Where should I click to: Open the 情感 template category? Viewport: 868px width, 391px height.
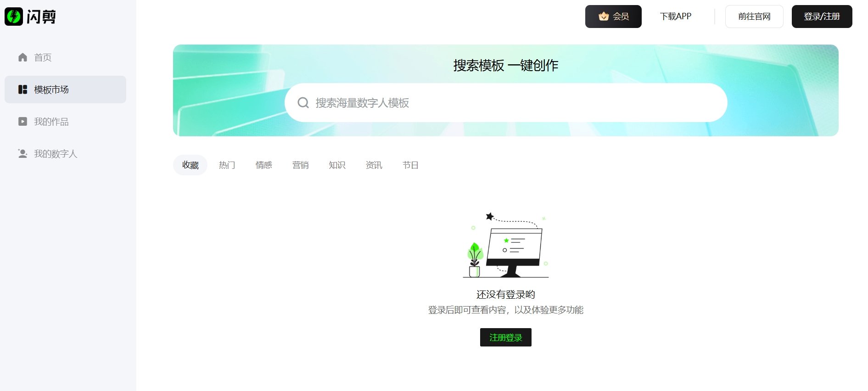[263, 165]
